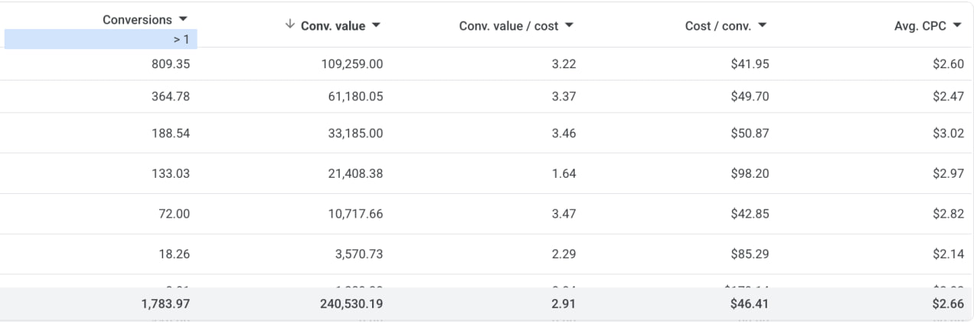Select the 188.54 conversions cell
This screenshot has height=322, width=980.
[x=171, y=133]
